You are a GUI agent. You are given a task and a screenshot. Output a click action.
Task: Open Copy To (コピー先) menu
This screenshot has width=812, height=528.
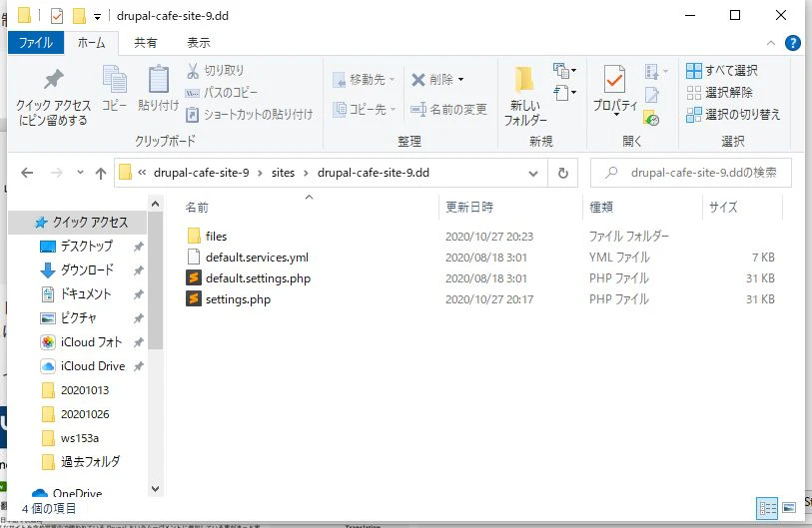[364, 109]
